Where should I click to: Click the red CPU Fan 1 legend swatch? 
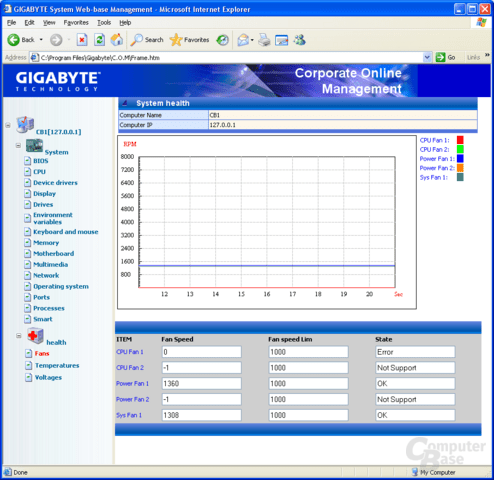pos(460,140)
